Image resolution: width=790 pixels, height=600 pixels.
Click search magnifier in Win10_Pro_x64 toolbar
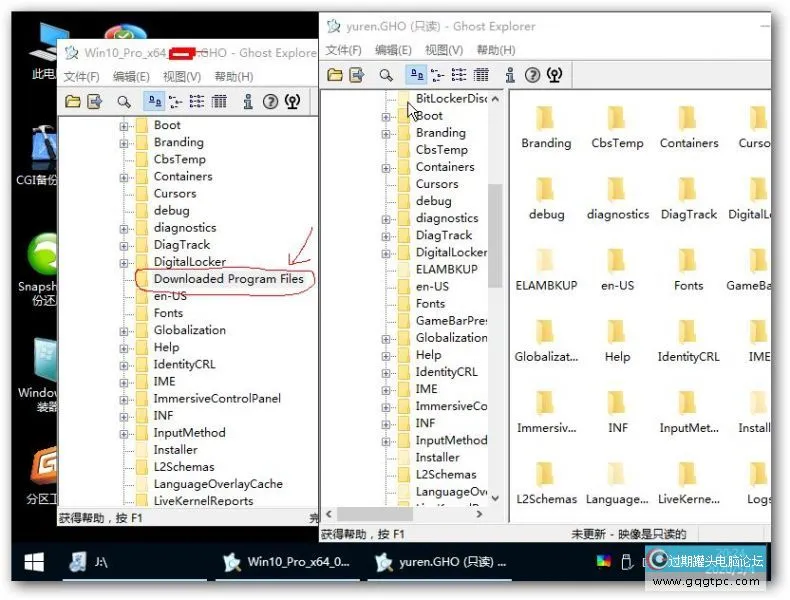coord(124,102)
